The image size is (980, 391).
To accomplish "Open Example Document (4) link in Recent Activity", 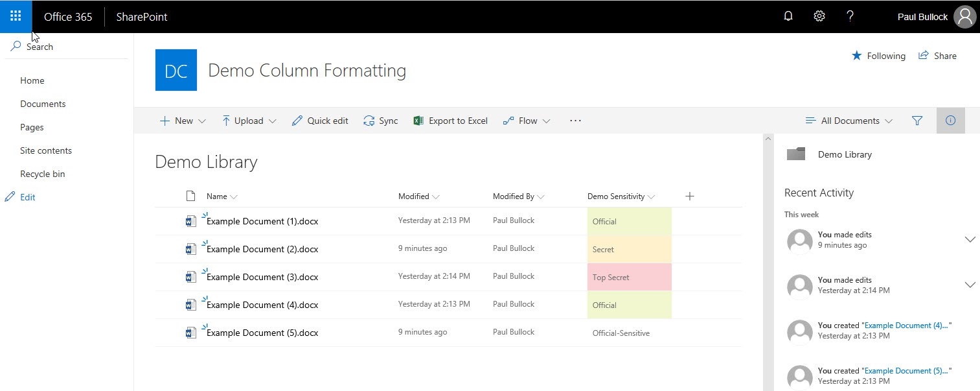I will point(906,326).
